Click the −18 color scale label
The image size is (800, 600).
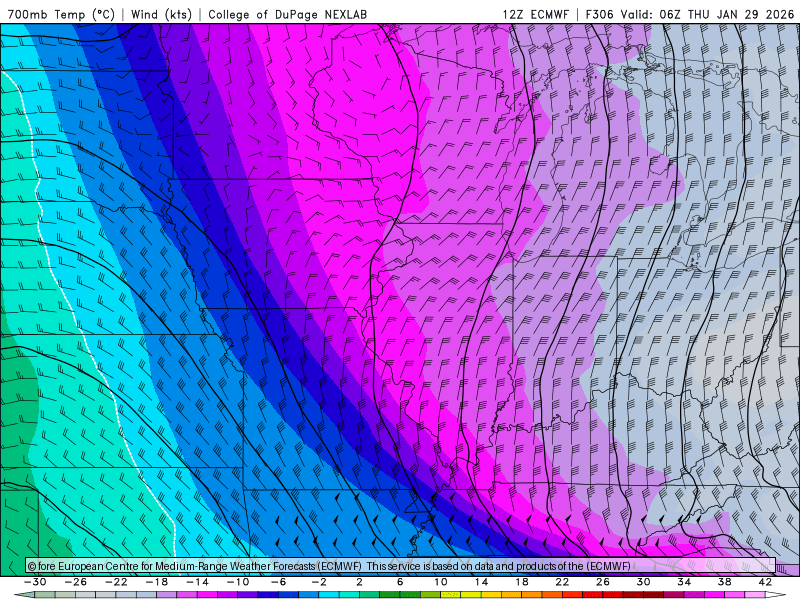157,582
